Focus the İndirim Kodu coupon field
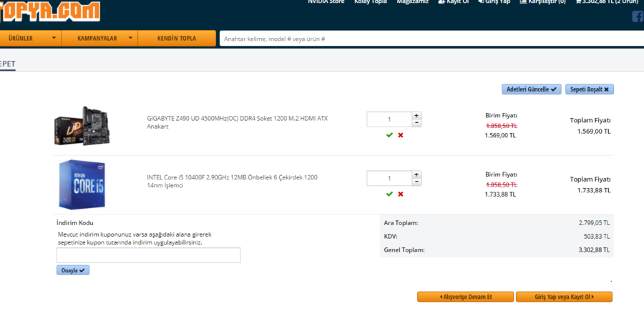 coord(149,255)
